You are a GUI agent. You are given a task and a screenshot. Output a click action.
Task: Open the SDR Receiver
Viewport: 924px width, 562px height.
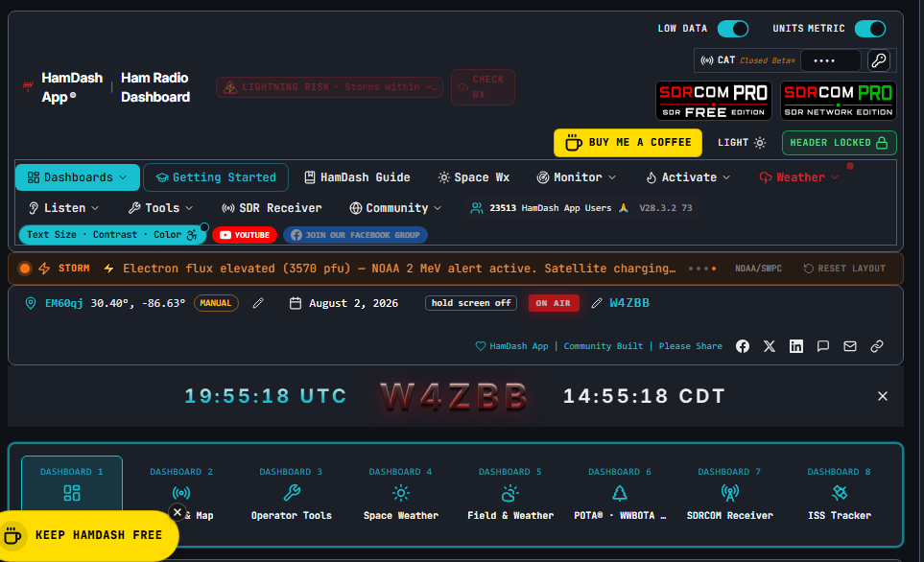pyautogui.click(x=272, y=208)
